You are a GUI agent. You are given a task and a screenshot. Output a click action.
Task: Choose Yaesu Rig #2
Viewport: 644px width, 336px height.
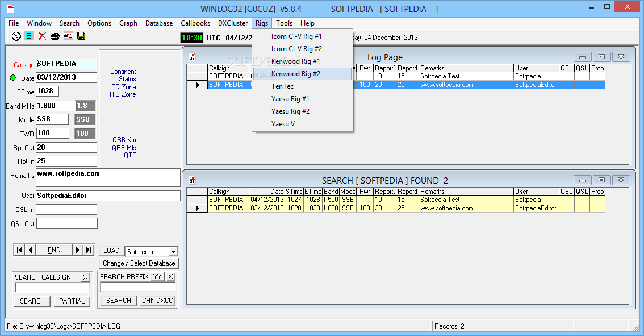302,111
